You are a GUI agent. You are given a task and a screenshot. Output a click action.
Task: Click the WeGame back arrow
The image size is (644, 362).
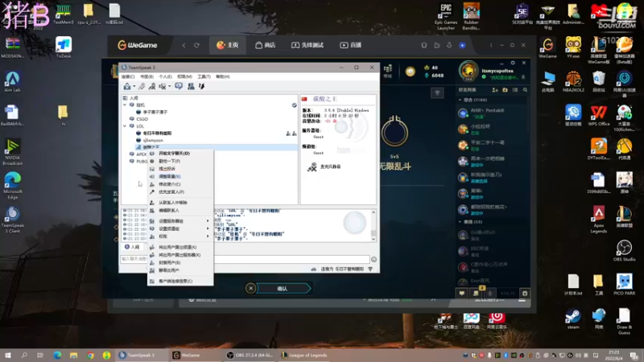[x=184, y=45]
